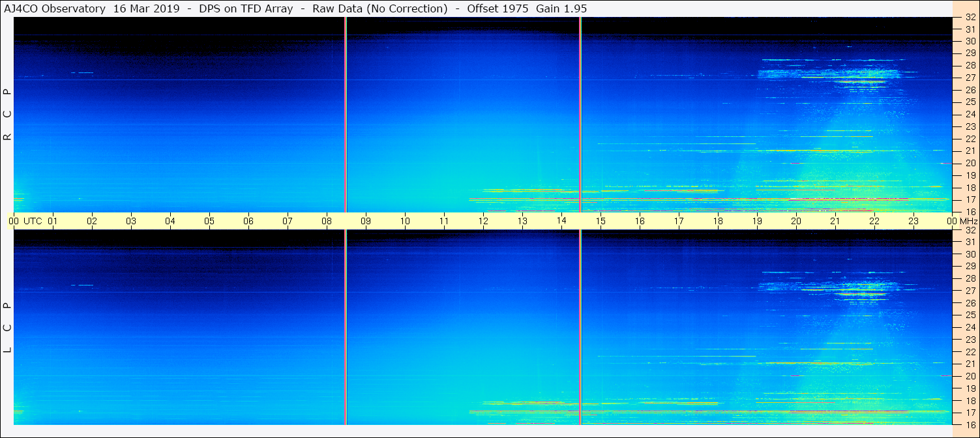Click the 19 hour time-axis label
The image size is (980, 438).
(757, 221)
